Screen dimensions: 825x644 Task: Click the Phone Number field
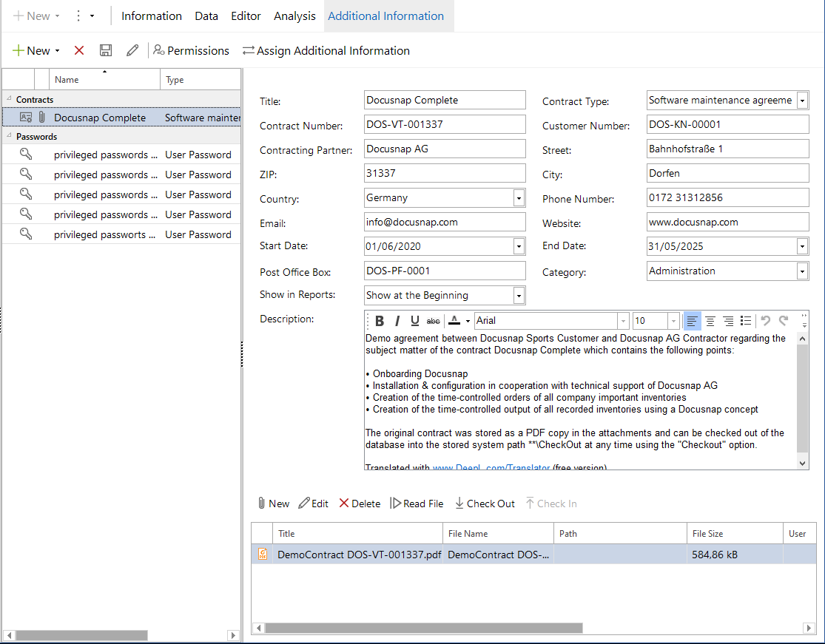pyautogui.click(x=727, y=197)
